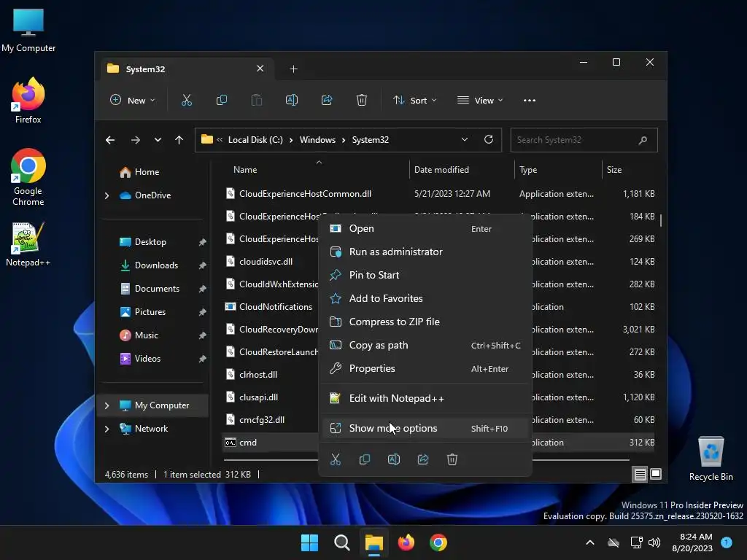This screenshot has width=747, height=560.
Task: Choose Pin to Start
Action: [x=425, y=275]
